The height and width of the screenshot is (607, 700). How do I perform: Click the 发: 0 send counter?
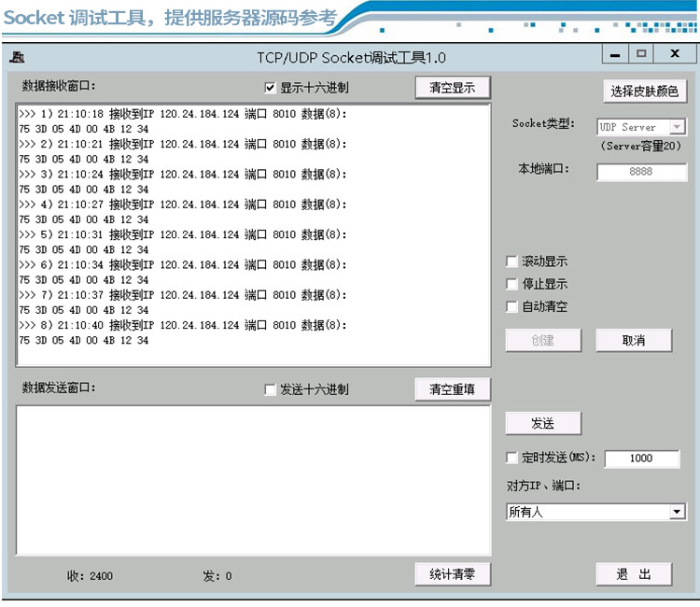(x=217, y=576)
